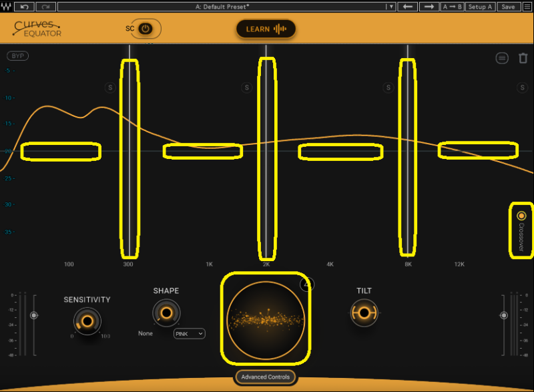Click the Save button
This screenshot has height=392, width=534.
tap(508, 7)
